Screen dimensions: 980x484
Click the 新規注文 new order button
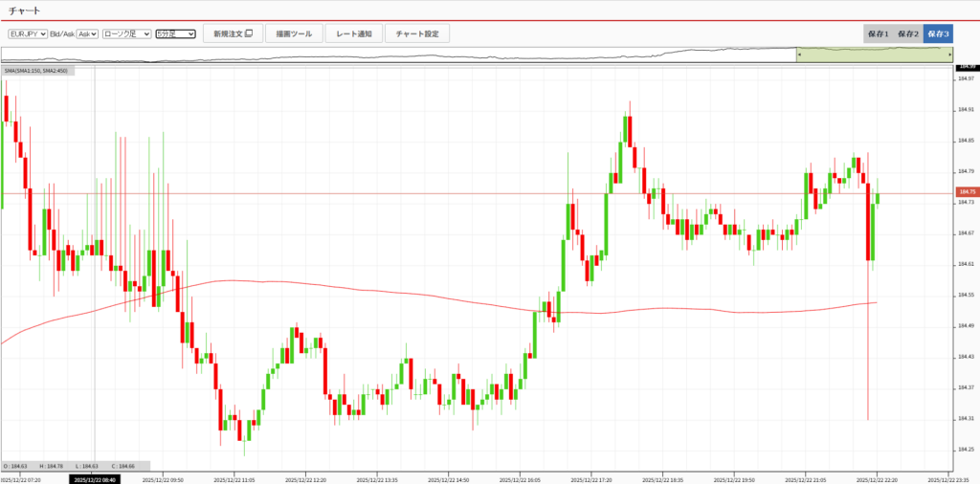(233, 33)
